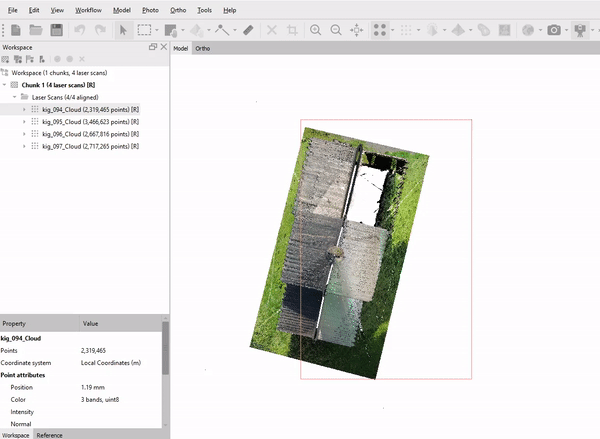Click the Zoom Out magnifier icon
Viewport: 600px width, 439px height.
tap(336, 30)
